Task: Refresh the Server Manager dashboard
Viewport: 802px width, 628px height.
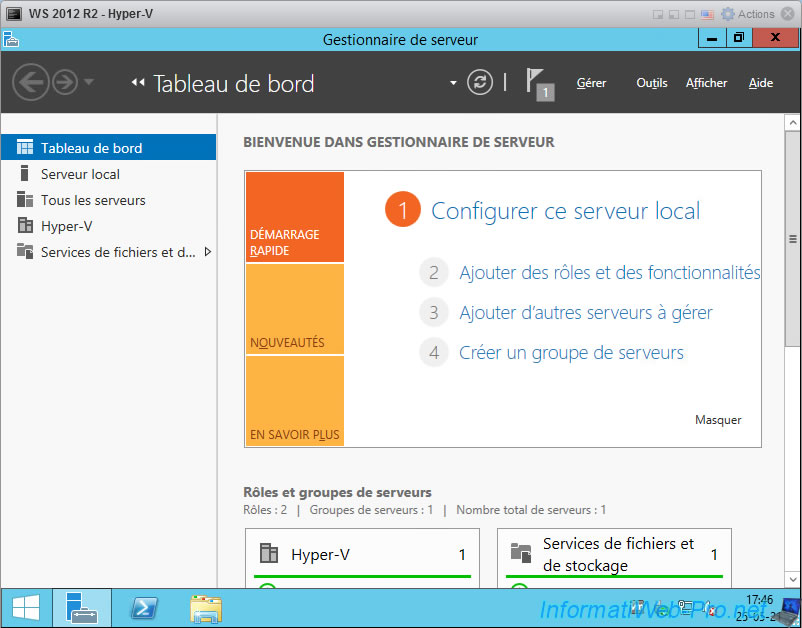Action: 480,82
